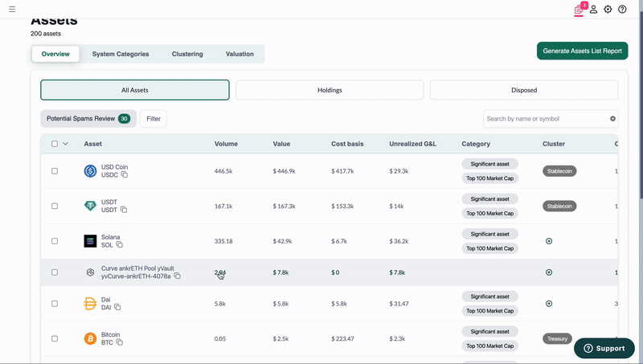The height and width of the screenshot is (364, 643).
Task: Open Potential Spams Review
Action: coord(88,118)
